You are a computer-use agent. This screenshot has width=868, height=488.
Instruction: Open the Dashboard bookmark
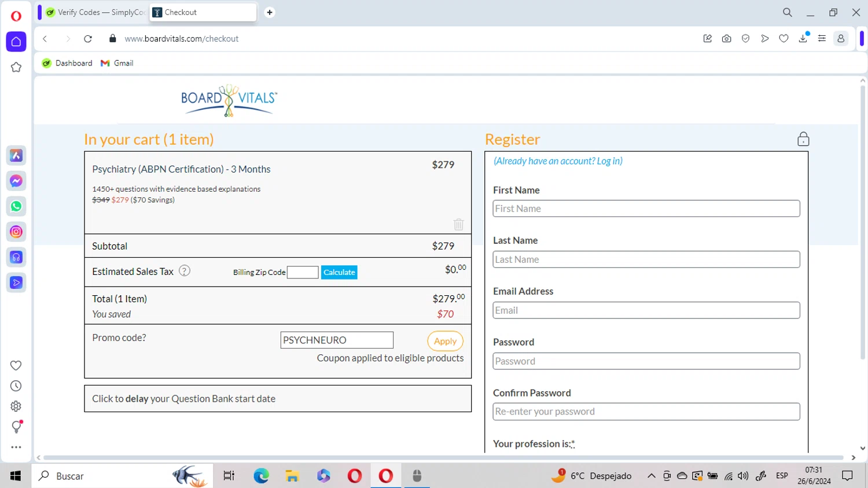pos(68,63)
